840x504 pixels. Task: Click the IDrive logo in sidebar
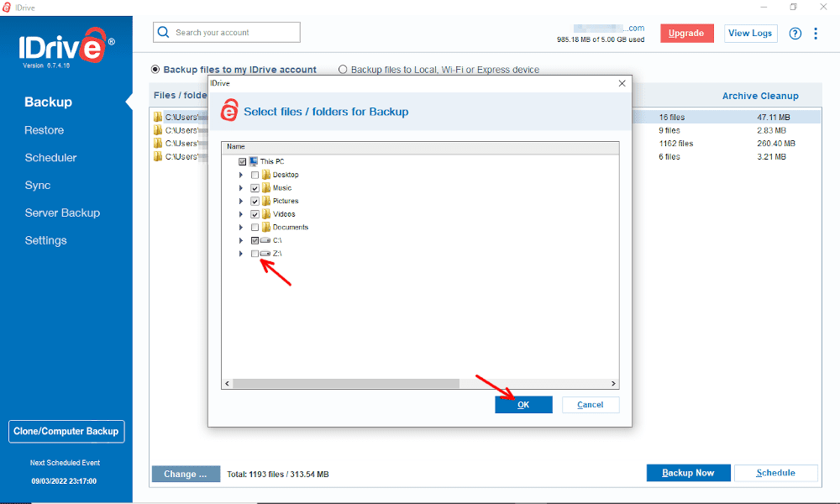66,47
